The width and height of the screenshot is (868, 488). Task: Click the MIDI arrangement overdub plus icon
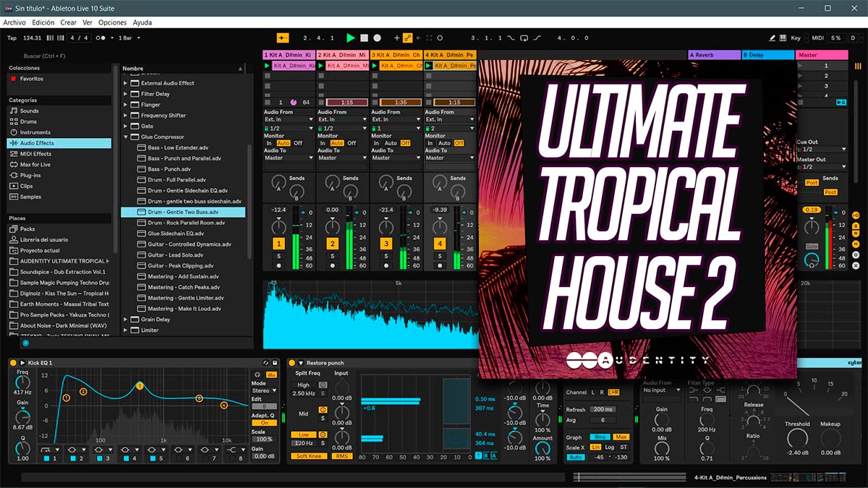point(396,38)
